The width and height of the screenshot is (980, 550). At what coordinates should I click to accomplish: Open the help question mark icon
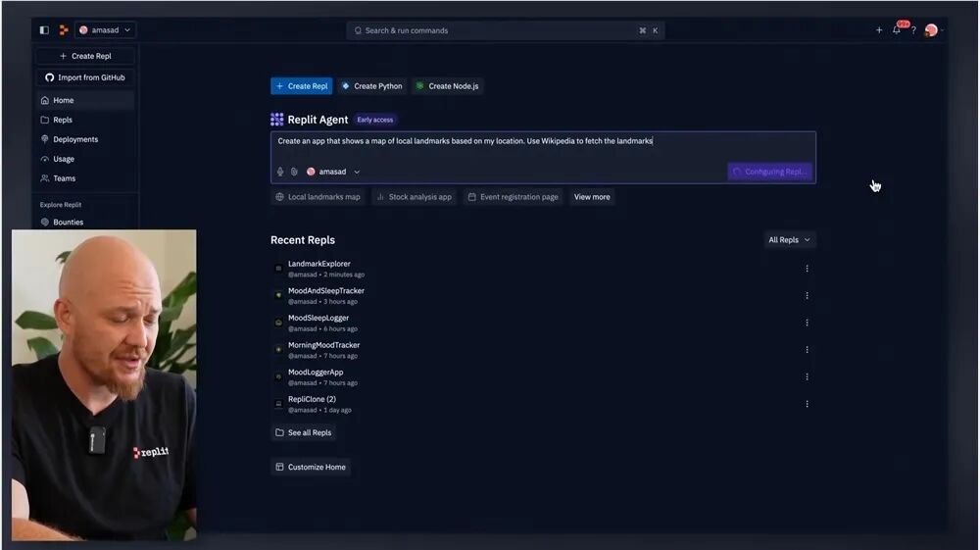pyautogui.click(x=913, y=30)
